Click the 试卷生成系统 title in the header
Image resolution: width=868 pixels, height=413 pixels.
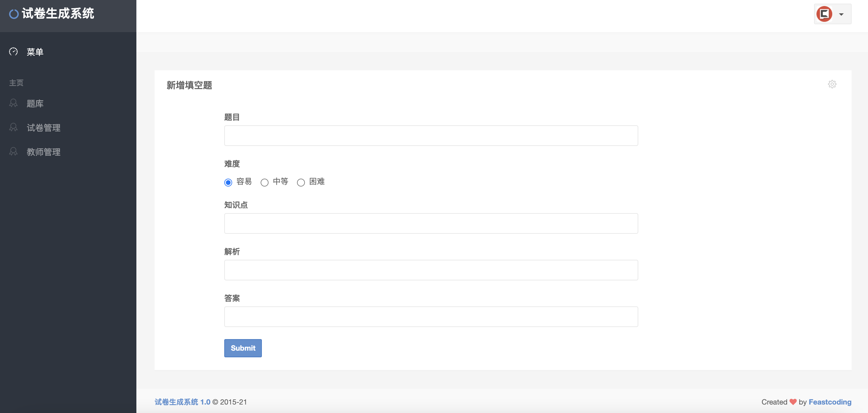click(x=58, y=14)
